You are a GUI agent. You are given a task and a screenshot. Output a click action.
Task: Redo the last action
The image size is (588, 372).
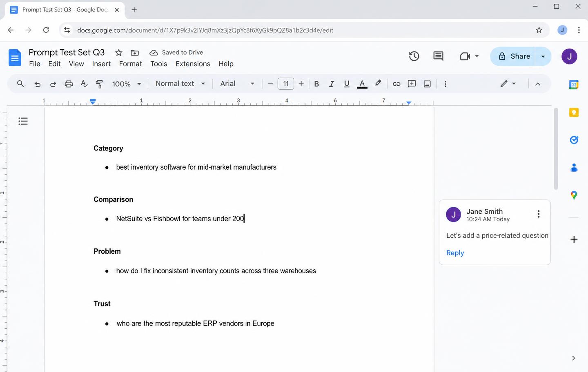pyautogui.click(x=53, y=84)
